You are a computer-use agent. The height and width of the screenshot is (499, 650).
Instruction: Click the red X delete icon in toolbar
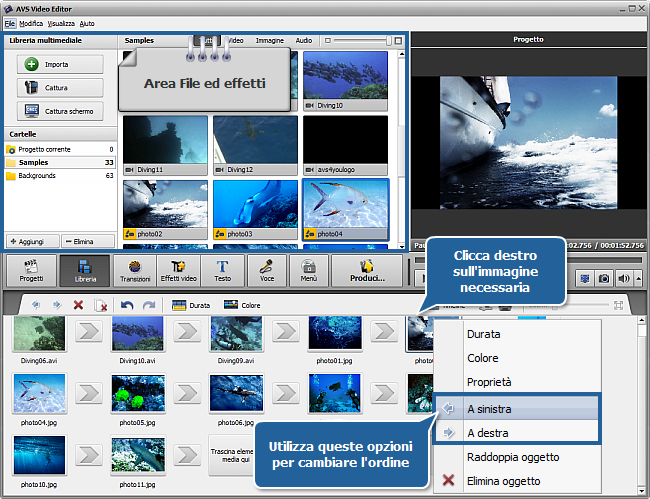click(79, 305)
